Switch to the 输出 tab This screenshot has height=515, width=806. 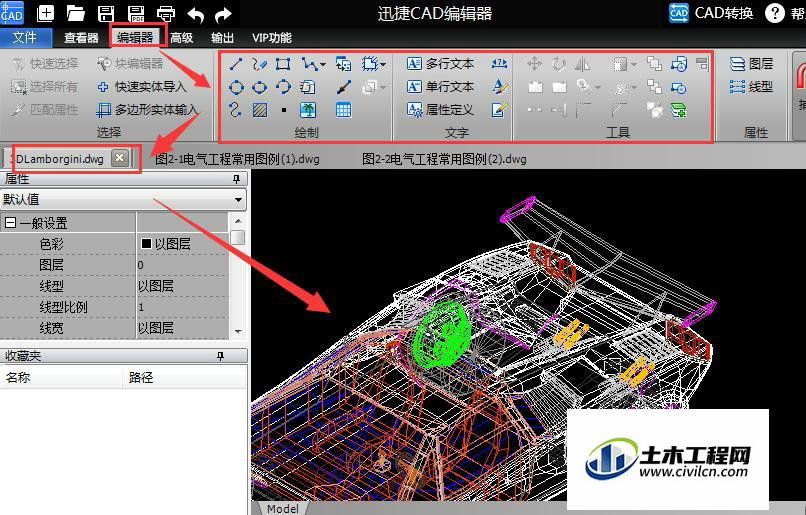tap(223, 38)
